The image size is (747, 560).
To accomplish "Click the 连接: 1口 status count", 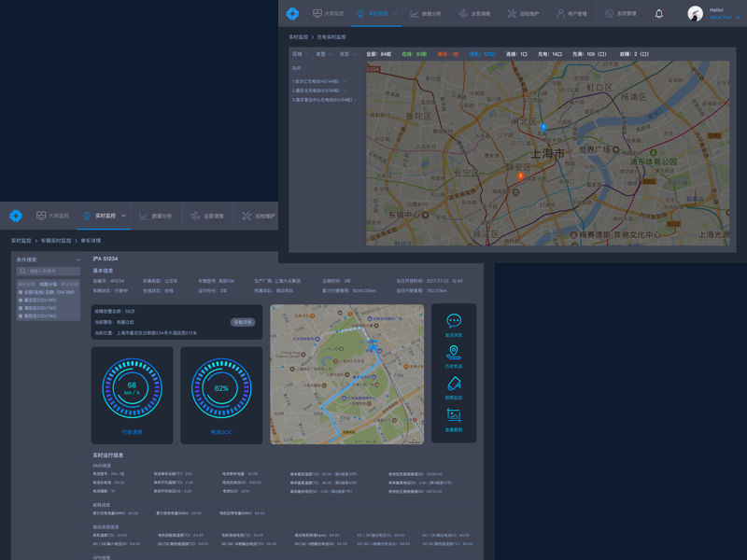I will click(516, 54).
